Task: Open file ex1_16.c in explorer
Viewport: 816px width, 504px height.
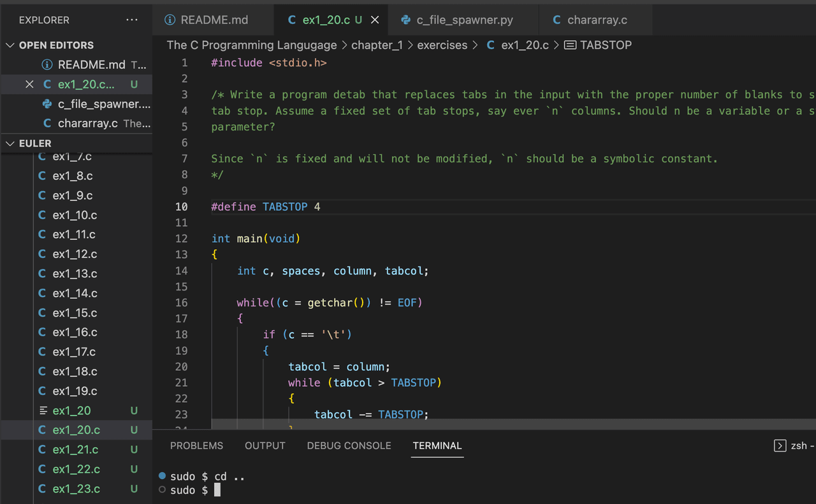Action: pyautogui.click(x=75, y=332)
